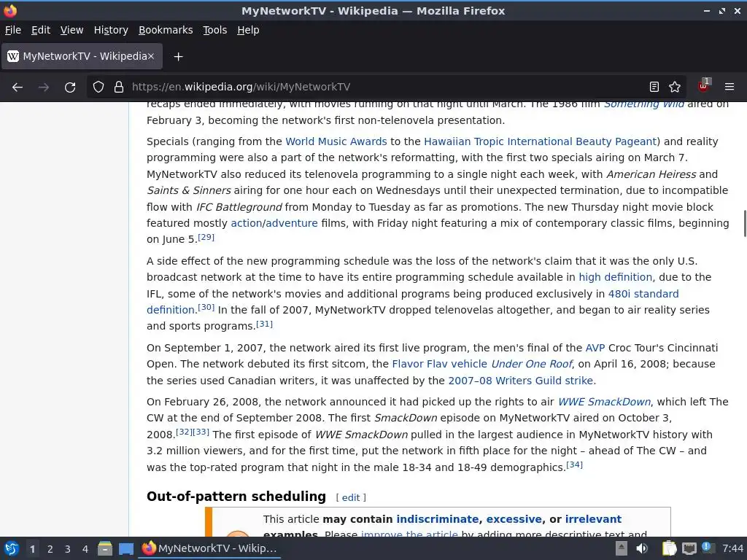This screenshot has height=560, width=747.
Task: Click the page vertical scrollbar thumb
Action: (745, 223)
